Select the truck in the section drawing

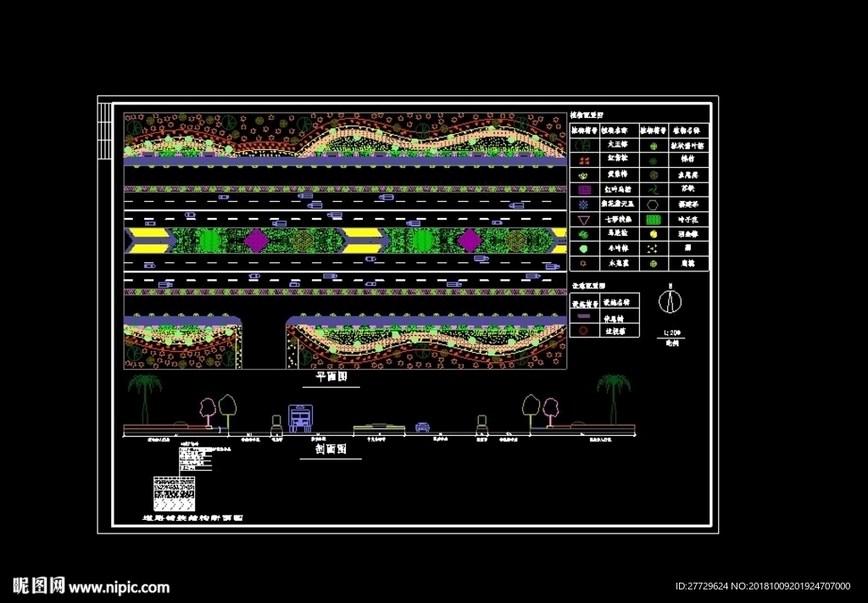tap(301, 419)
